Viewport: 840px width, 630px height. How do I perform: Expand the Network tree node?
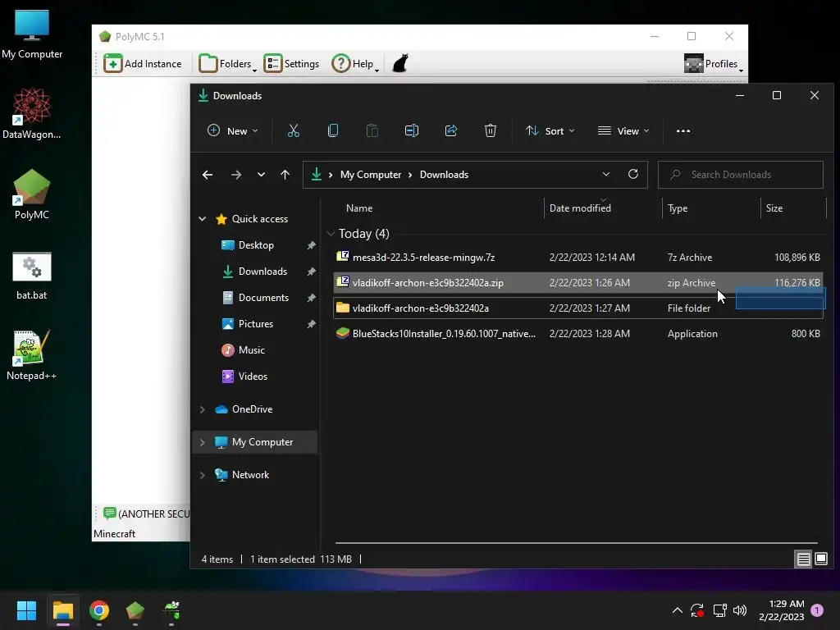pos(203,475)
